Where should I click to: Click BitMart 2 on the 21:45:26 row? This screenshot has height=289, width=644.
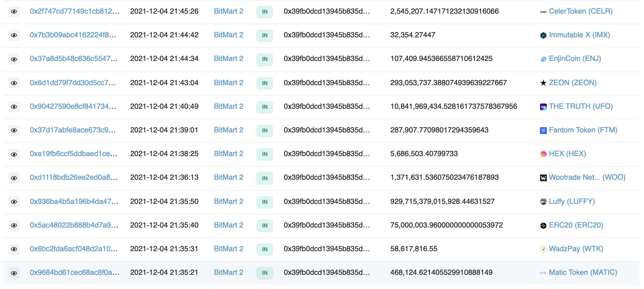coord(228,11)
